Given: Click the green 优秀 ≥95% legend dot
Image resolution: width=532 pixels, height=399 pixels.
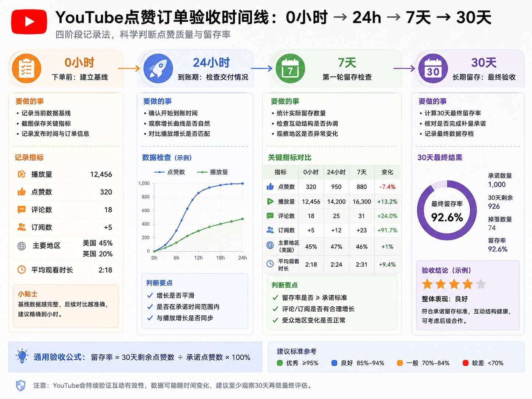Looking at the screenshot, I should (280, 363).
